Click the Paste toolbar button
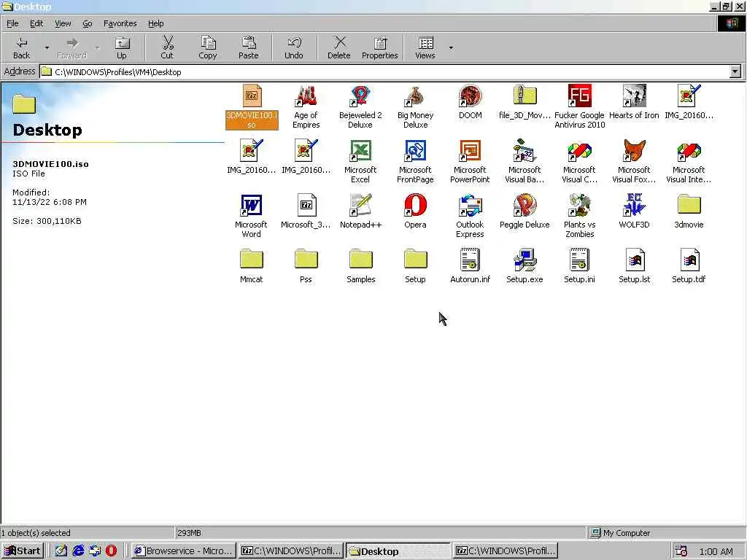The height and width of the screenshot is (560, 747). click(x=248, y=47)
